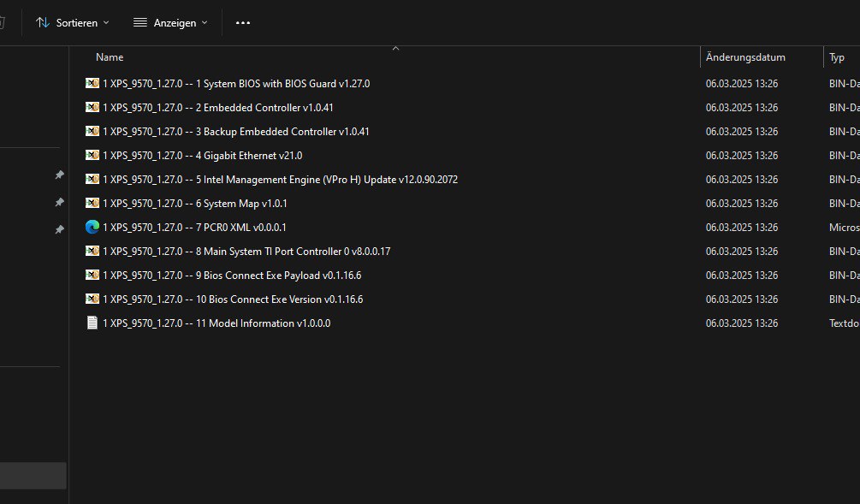The image size is (860, 504).
Task: Open the Anzeigen view dropdown
Action: tap(170, 22)
